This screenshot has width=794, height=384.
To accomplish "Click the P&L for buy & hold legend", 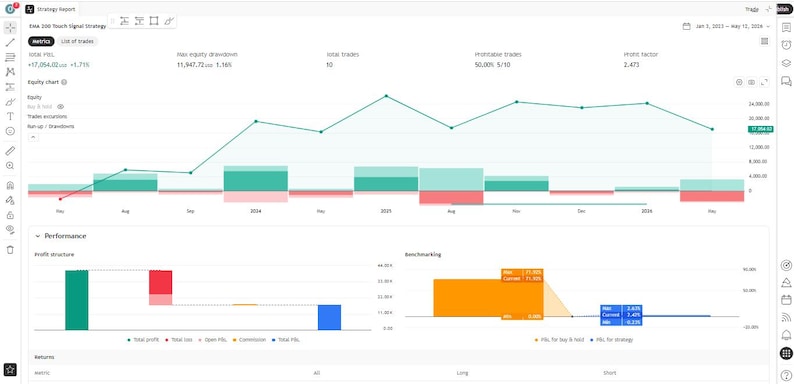I will 560,340.
